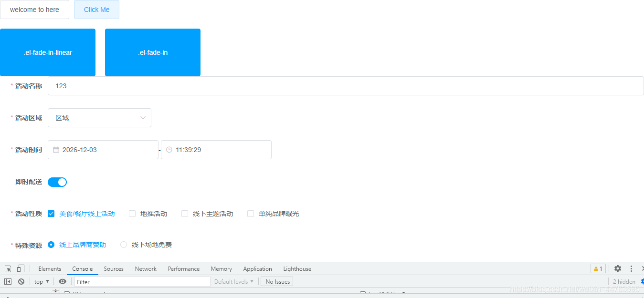Screen dimensions: 644x298
Task: Click the date field 2026-12-03
Action: 103,150
